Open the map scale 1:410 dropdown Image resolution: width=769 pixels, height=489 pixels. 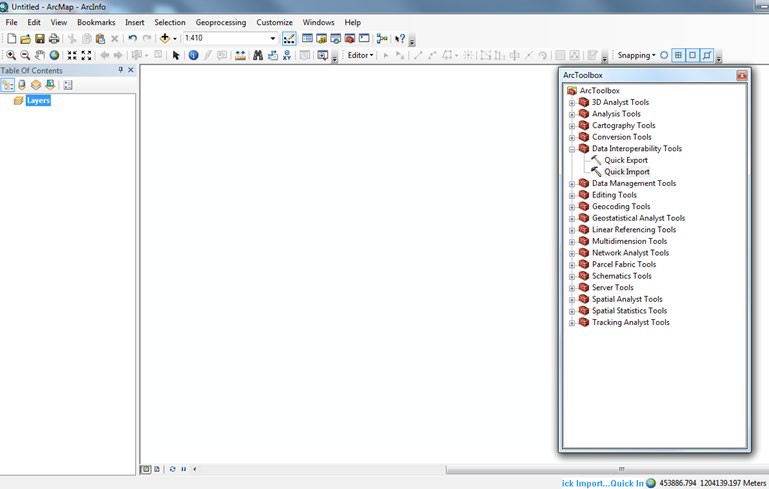273,38
